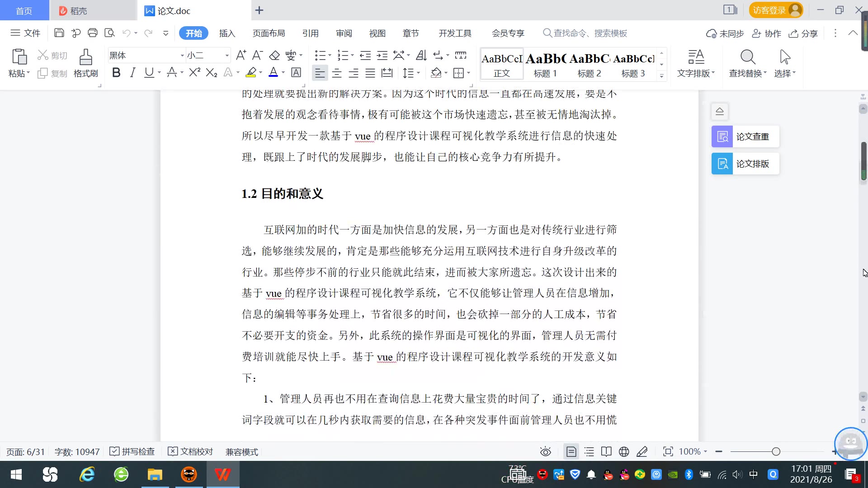Screen dimensions: 868x488
Task: Click the italic formatting icon
Action: (132, 73)
